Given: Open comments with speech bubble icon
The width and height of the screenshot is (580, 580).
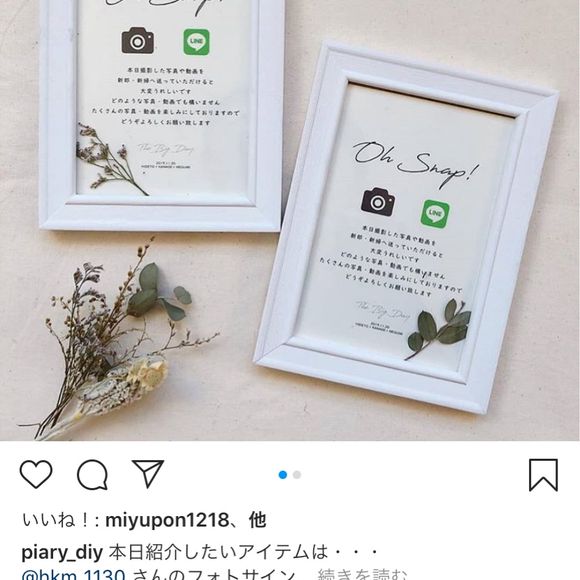Looking at the screenshot, I should tap(92, 475).
